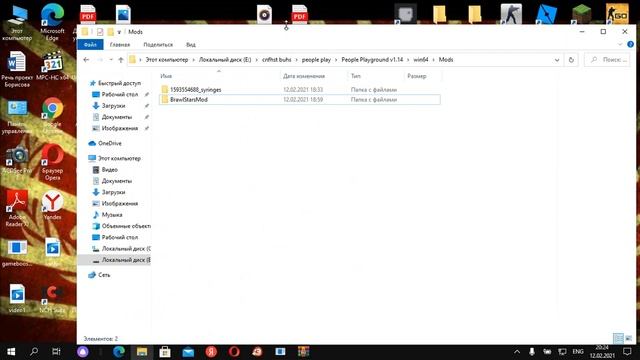The width and height of the screenshot is (640, 360).
Task: Open the Файл ribbon tab
Action: pyautogui.click(x=90, y=44)
